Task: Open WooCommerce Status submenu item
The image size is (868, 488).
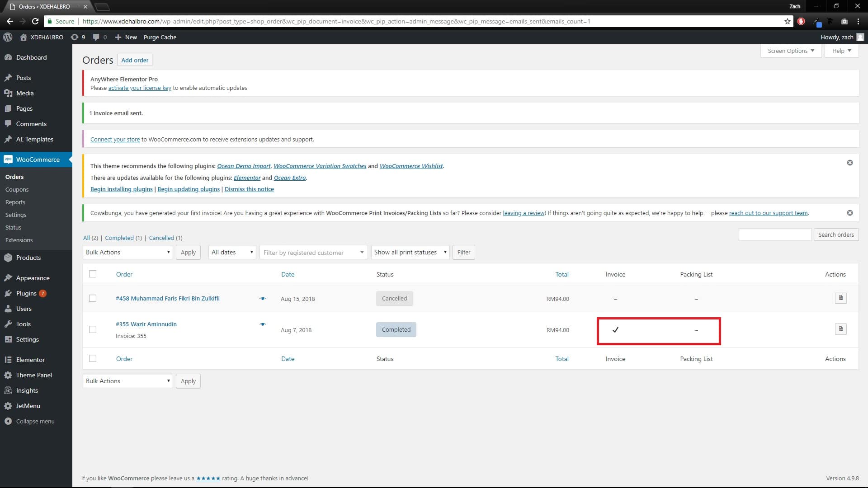Action: click(x=14, y=227)
